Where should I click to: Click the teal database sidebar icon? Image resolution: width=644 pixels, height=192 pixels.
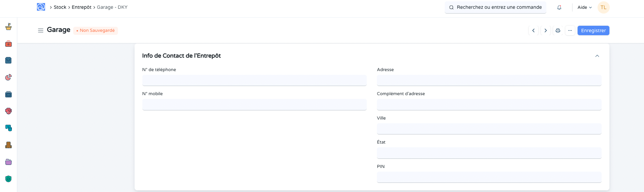coord(8,128)
